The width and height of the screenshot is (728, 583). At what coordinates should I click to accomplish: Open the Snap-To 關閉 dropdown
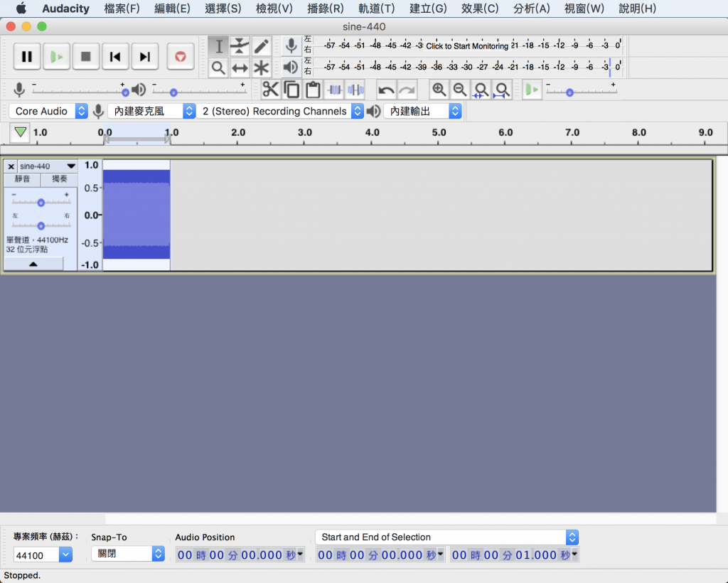[128, 553]
